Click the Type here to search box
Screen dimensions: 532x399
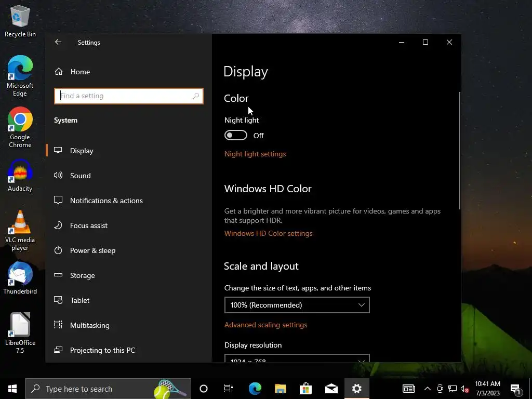(108, 389)
